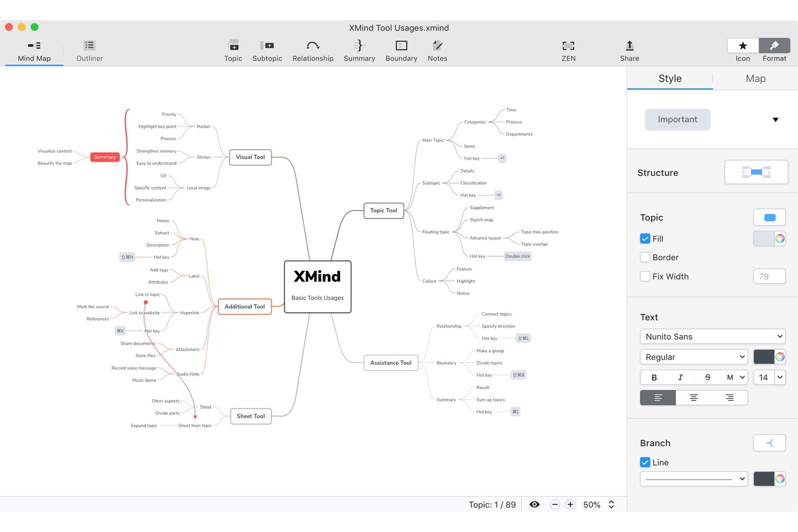Switch to the Map tab in sidebar

coord(755,78)
